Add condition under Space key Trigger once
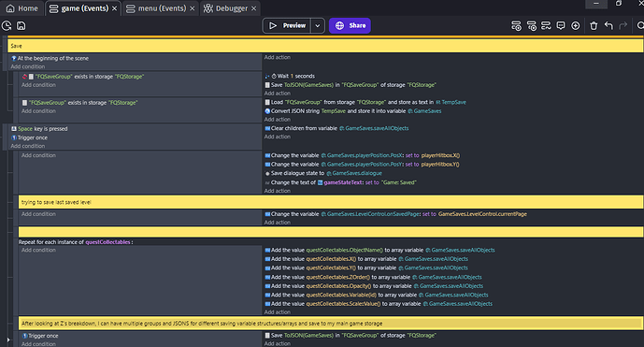This screenshot has height=347, width=644. coord(27,146)
